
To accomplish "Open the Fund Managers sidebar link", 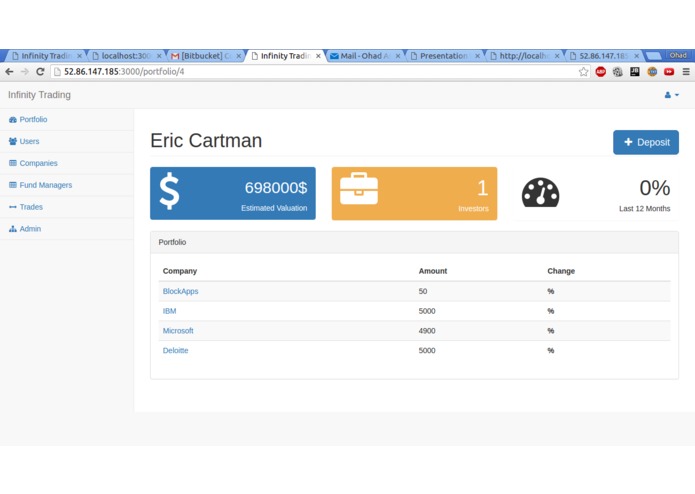I will 46,185.
